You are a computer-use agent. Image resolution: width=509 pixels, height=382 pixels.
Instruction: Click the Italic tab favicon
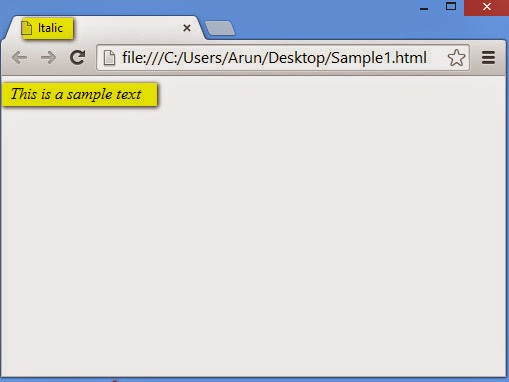[x=27, y=28]
